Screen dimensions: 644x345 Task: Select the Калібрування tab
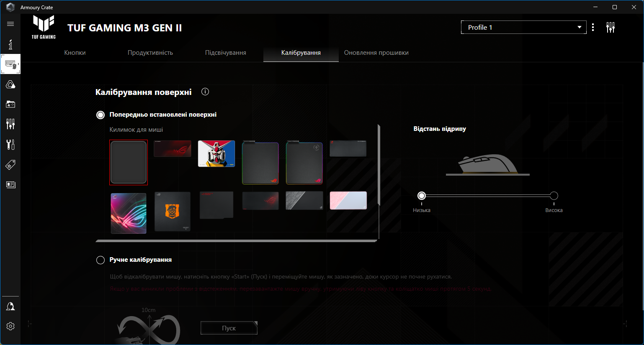(x=301, y=53)
